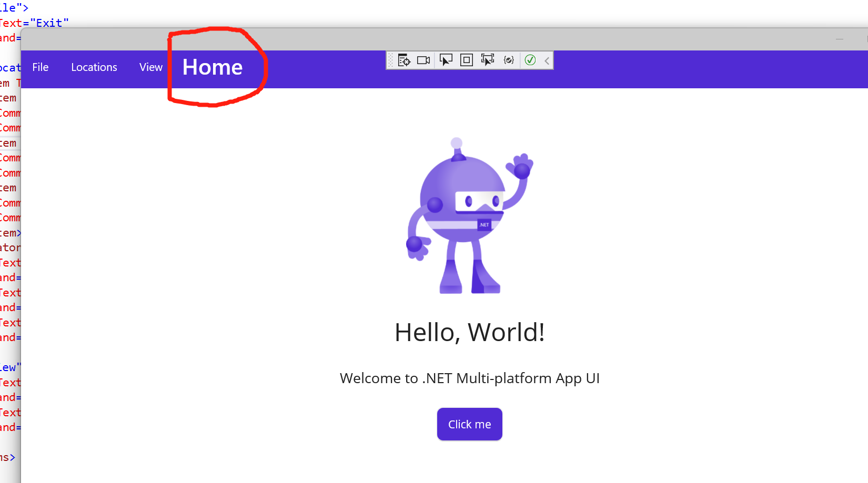
Task: Click the camera icon in debug toolbar
Action: point(423,60)
